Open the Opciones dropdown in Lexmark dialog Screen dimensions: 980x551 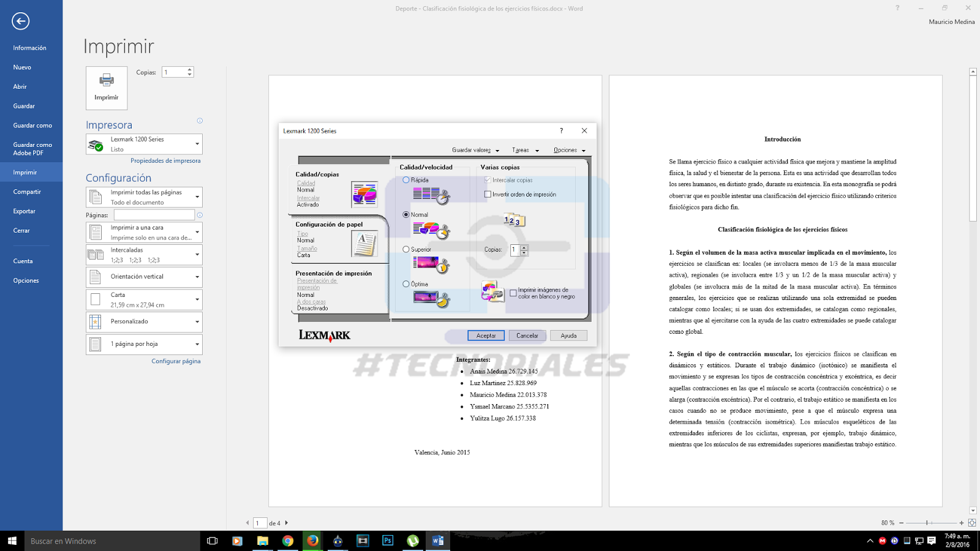pos(570,150)
